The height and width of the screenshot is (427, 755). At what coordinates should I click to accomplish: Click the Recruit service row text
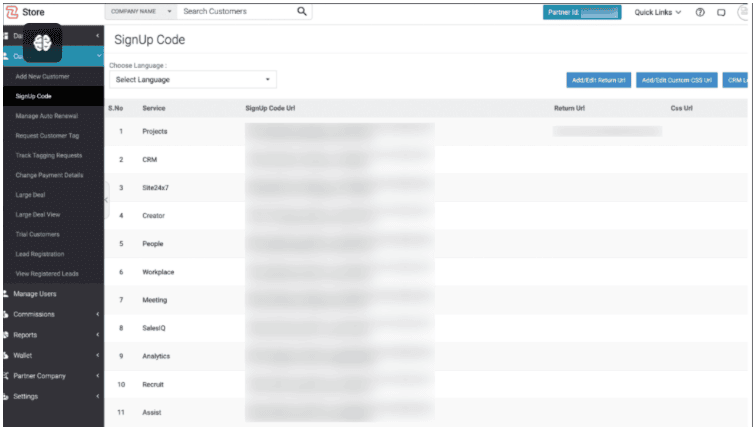pos(153,385)
